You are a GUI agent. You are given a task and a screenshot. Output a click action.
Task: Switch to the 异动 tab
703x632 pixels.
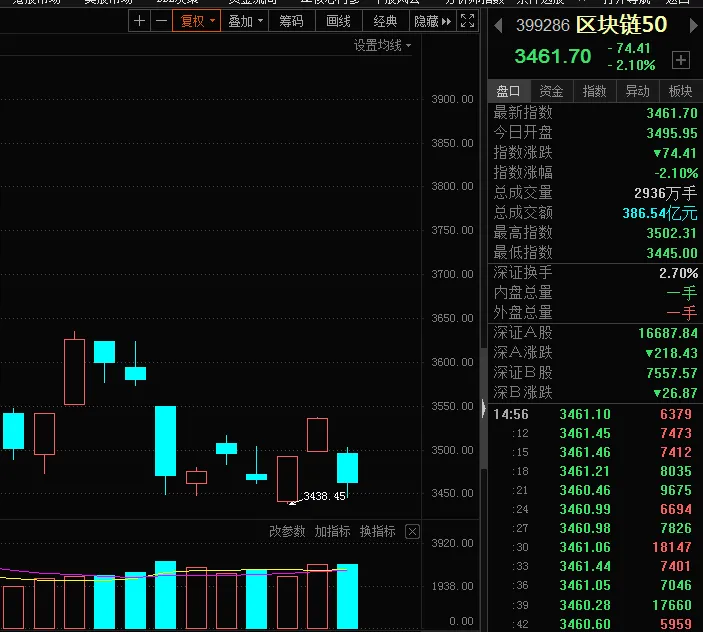pos(637,91)
